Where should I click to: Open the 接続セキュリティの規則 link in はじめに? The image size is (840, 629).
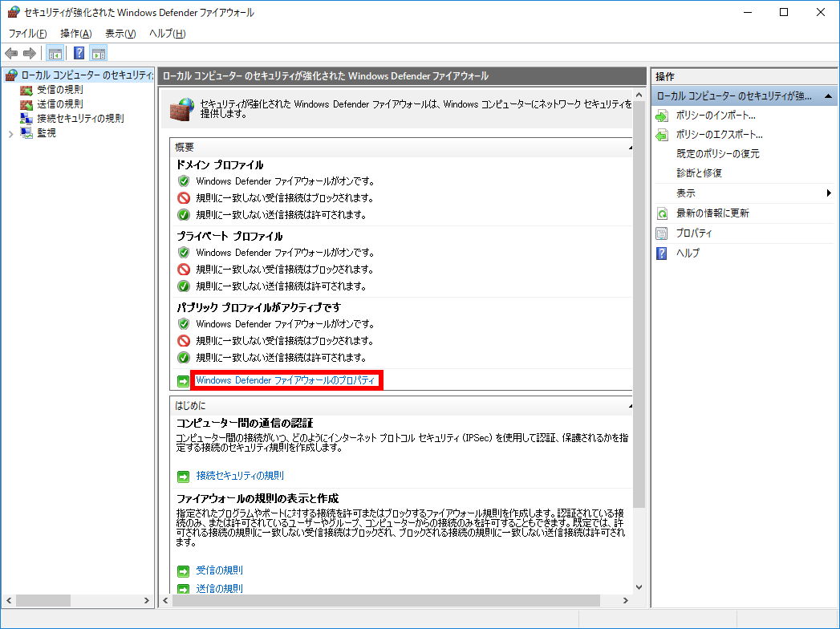click(239, 476)
